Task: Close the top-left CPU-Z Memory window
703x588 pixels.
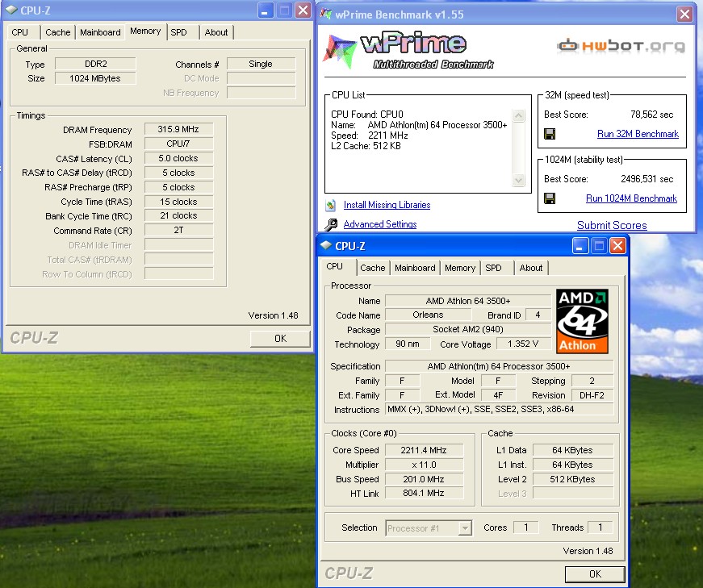Action: tap(303, 10)
